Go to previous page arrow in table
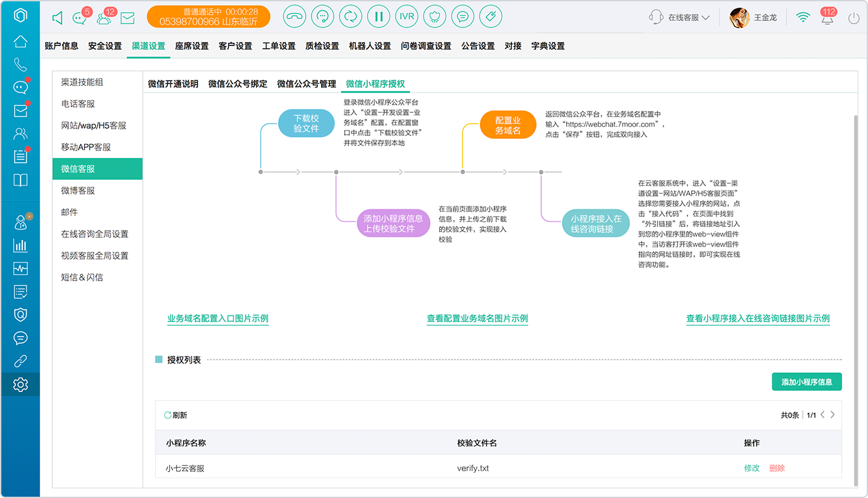The width and height of the screenshot is (868, 498). [823, 414]
